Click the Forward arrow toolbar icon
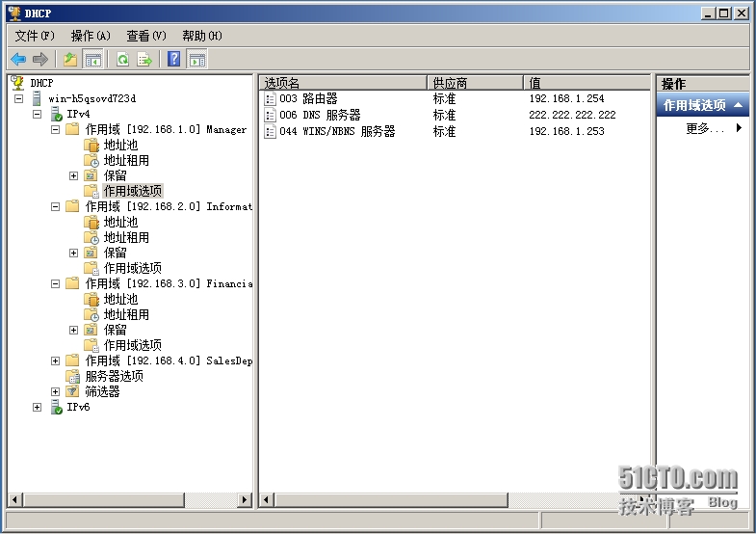 click(x=40, y=60)
